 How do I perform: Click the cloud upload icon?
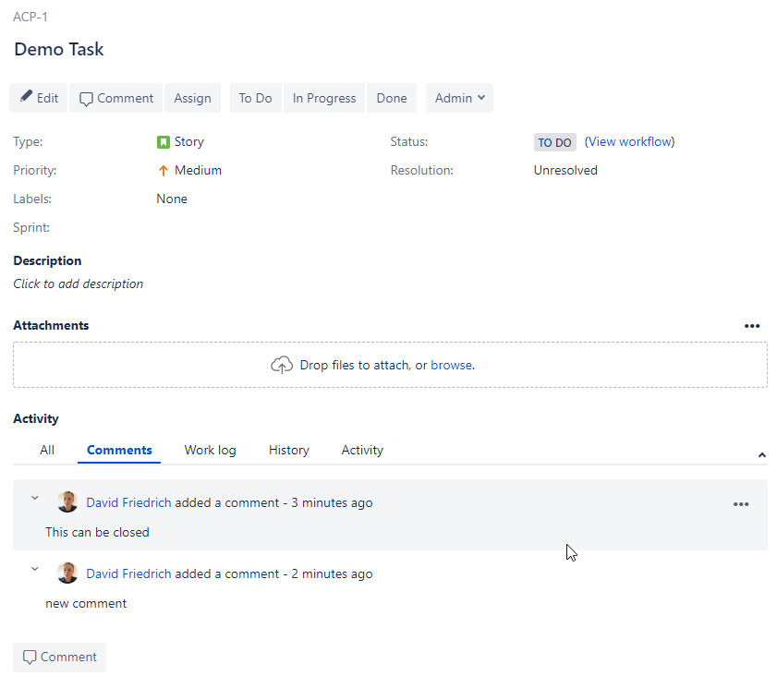tap(282, 365)
